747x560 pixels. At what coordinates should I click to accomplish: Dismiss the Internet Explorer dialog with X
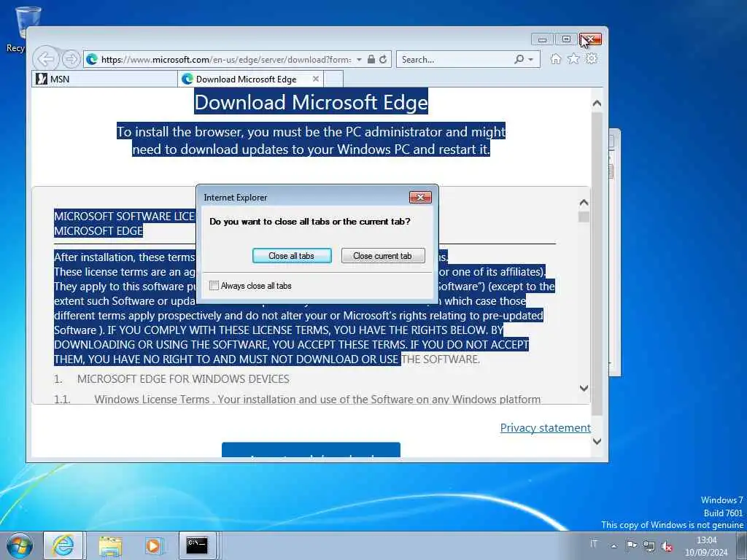tap(420, 197)
